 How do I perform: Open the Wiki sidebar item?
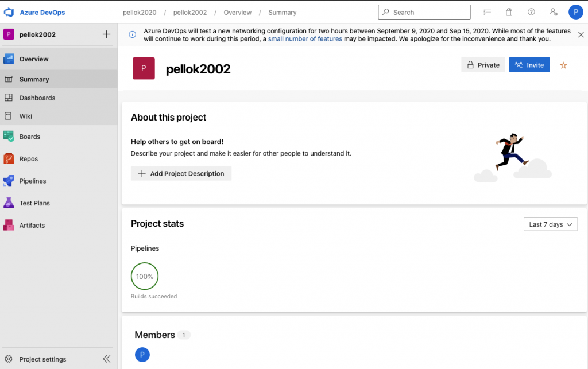coord(26,116)
